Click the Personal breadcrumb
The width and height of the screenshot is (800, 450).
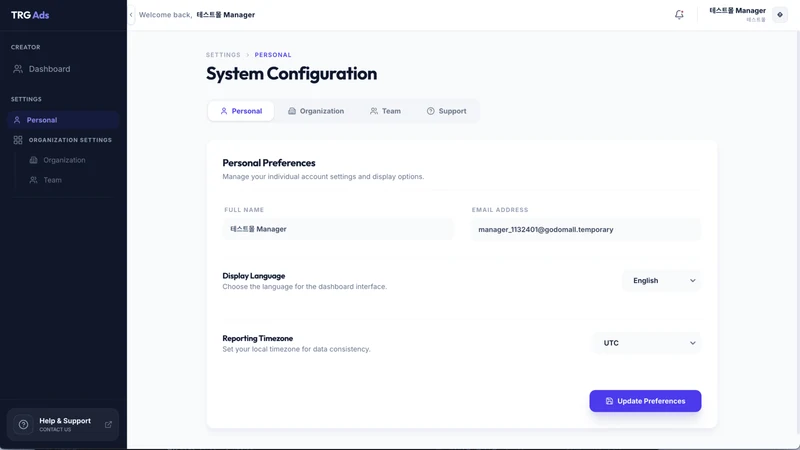point(273,55)
